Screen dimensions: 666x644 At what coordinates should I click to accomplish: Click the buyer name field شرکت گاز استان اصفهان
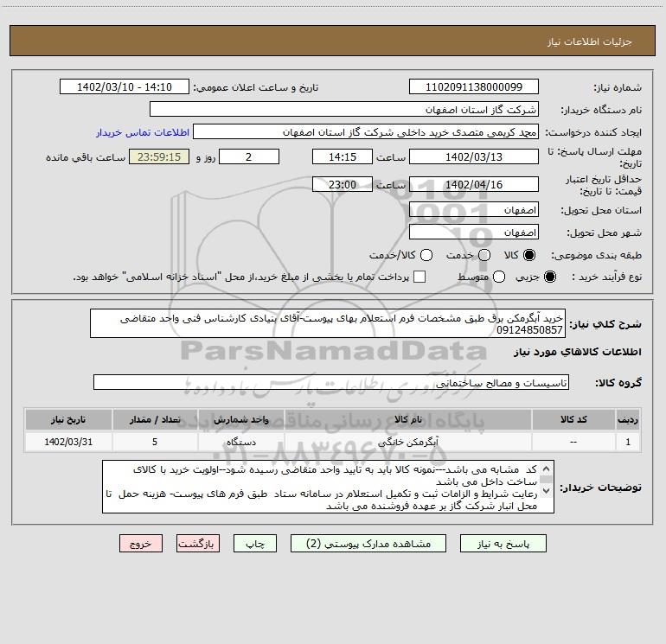coord(344,110)
